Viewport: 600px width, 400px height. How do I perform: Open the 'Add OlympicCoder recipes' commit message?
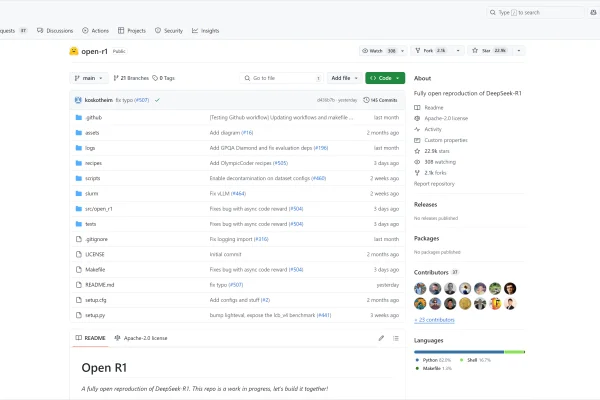tap(241, 163)
